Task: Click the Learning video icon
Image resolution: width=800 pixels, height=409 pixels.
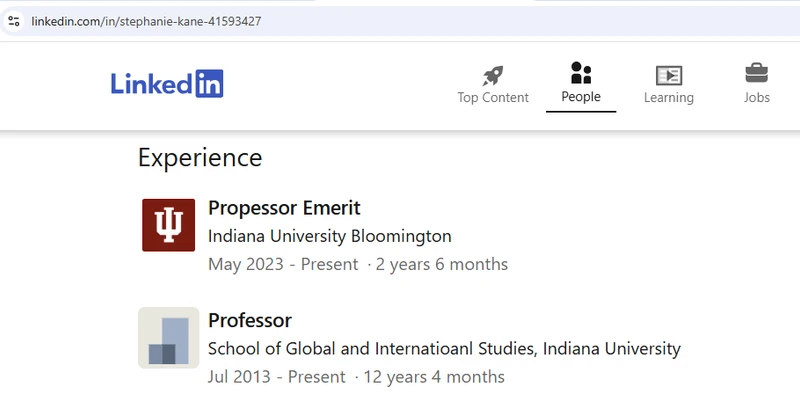Action: point(669,76)
